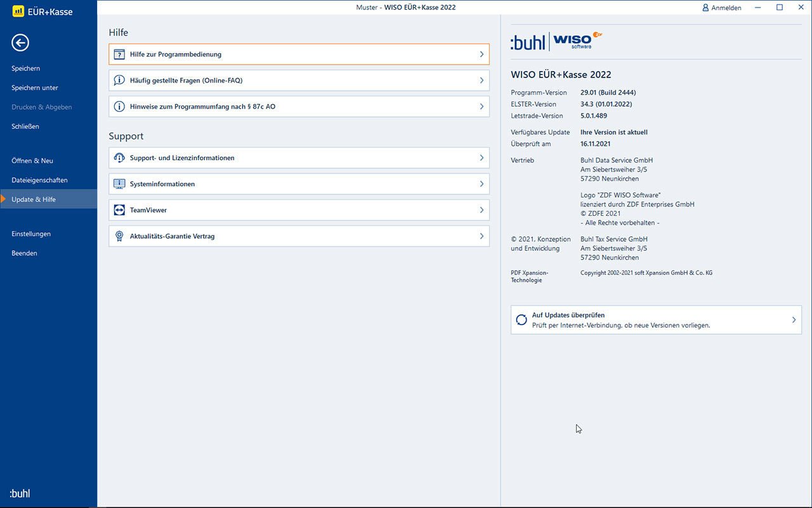Click Buhl Data Service GmbH text
812x508 pixels.
[x=617, y=161]
